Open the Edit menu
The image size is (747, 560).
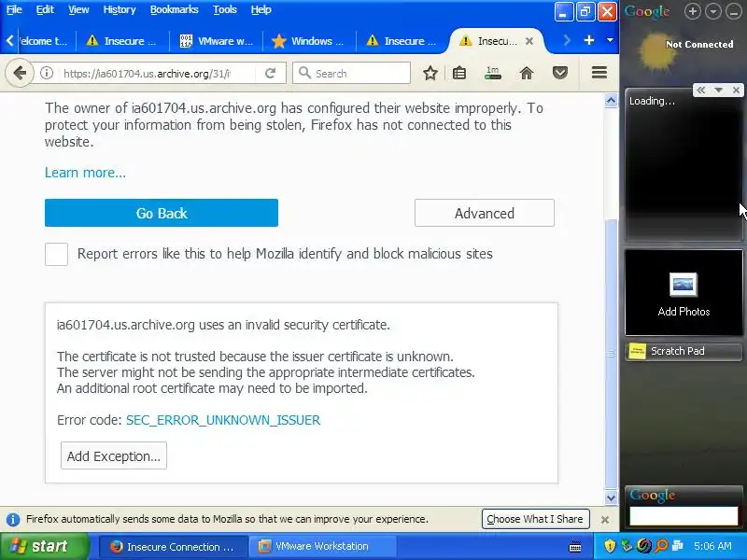[45, 9]
